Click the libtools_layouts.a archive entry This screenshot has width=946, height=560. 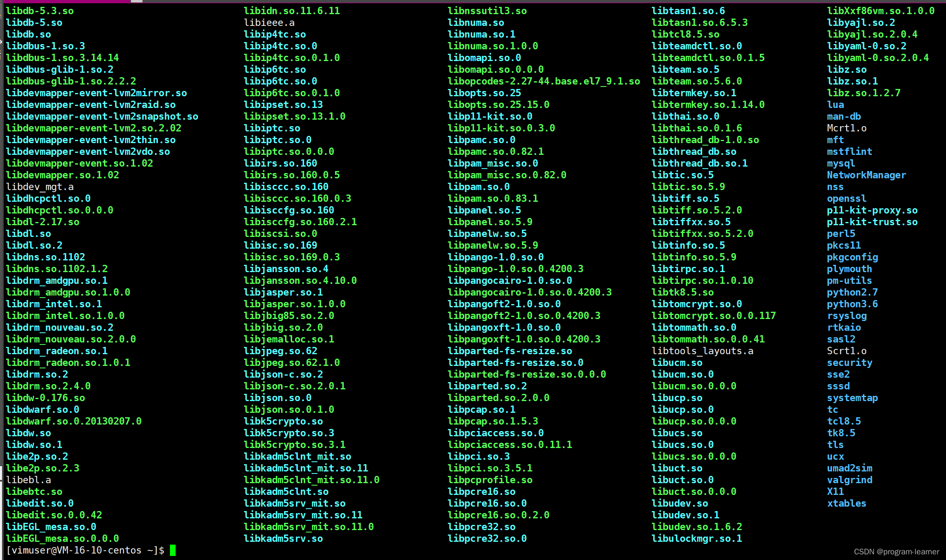[702, 351]
